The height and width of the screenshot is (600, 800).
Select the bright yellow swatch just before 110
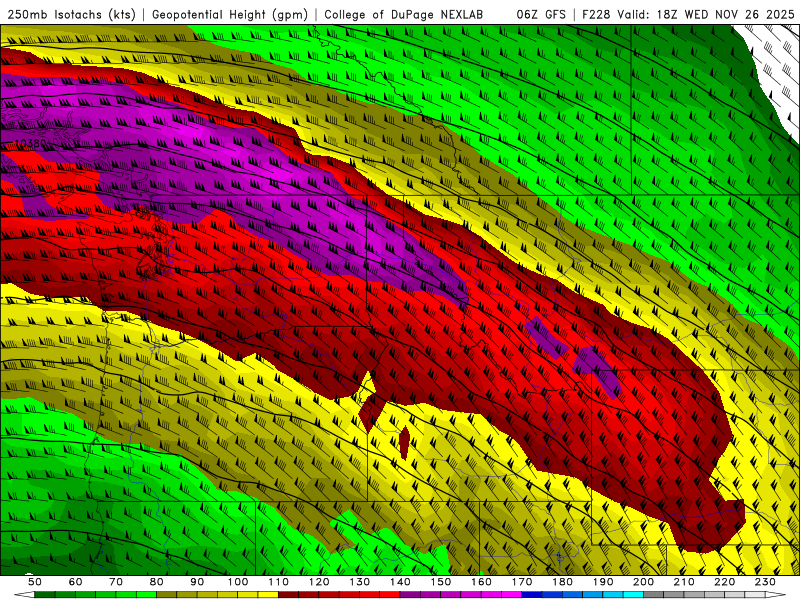click(268, 594)
